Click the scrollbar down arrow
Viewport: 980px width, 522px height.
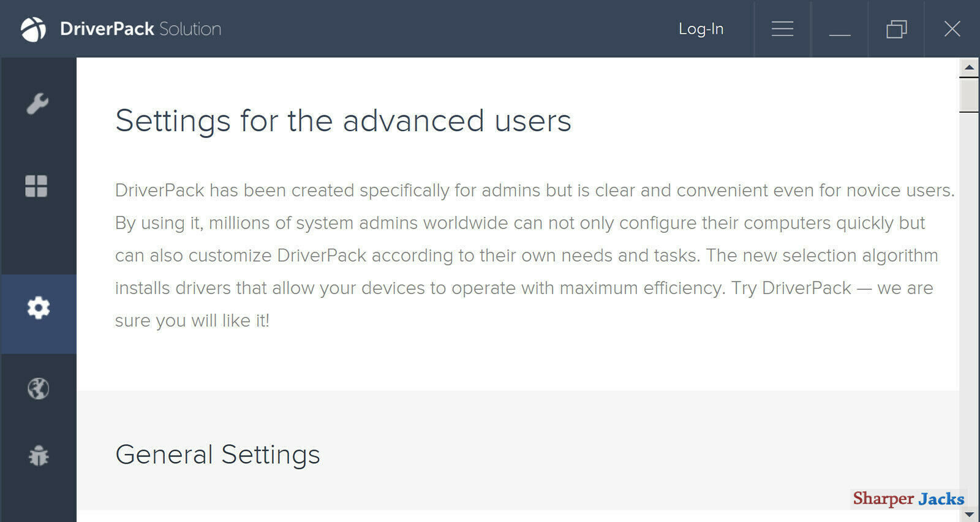[x=969, y=513]
